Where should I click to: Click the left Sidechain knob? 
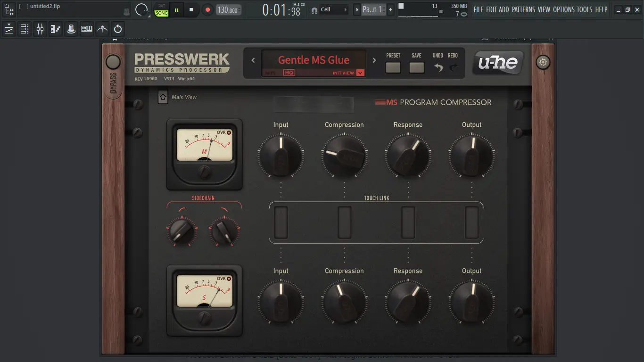pos(182,231)
